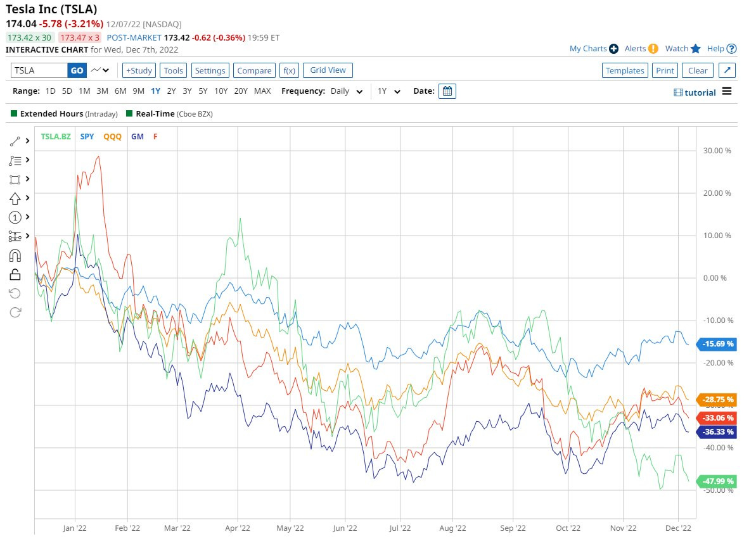Select the up arrow marker tool
The width and height of the screenshot is (756, 539).
coord(15,198)
